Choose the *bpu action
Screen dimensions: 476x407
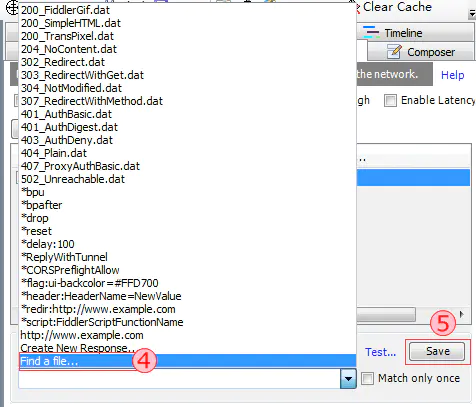point(187,192)
